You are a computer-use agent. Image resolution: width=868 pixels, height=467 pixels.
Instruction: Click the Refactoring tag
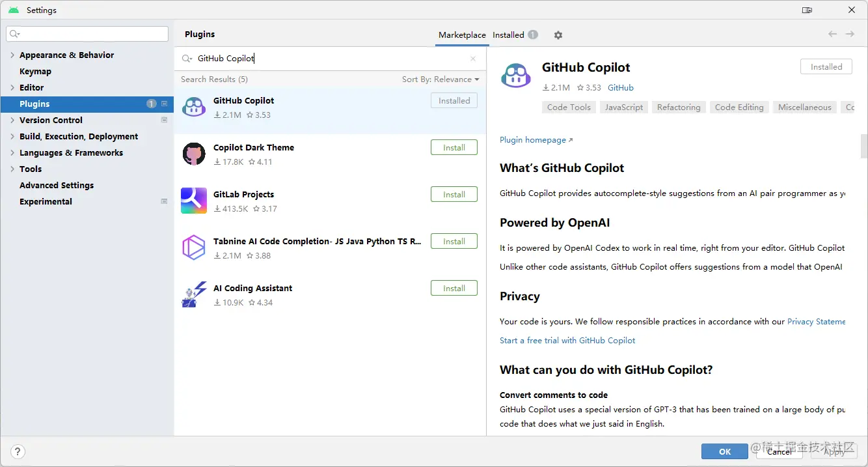(679, 107)
